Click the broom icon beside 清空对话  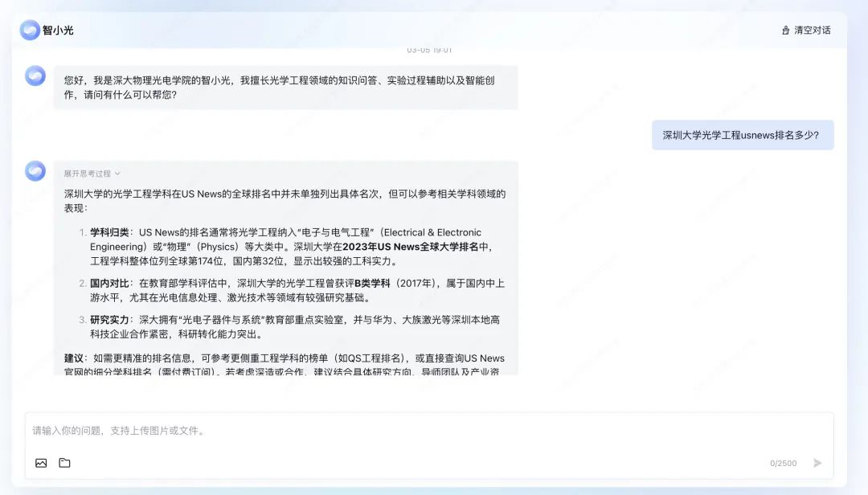[785, 31]
